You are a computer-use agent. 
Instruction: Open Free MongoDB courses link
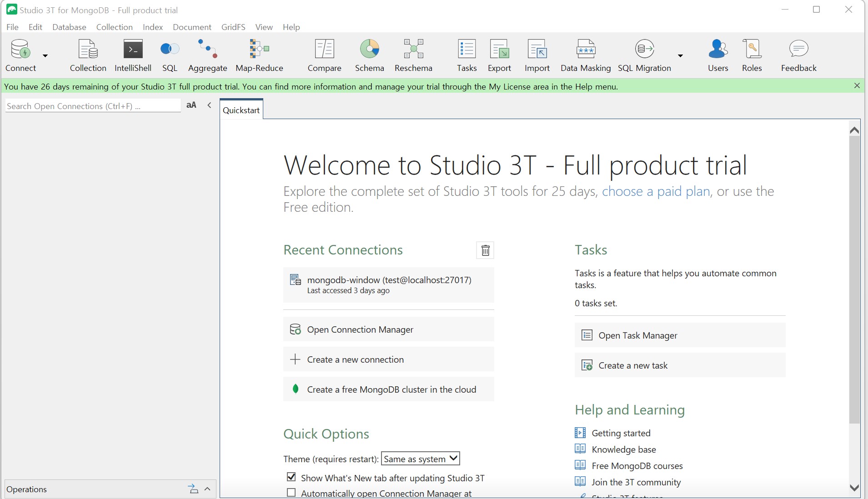click(637, 466)
